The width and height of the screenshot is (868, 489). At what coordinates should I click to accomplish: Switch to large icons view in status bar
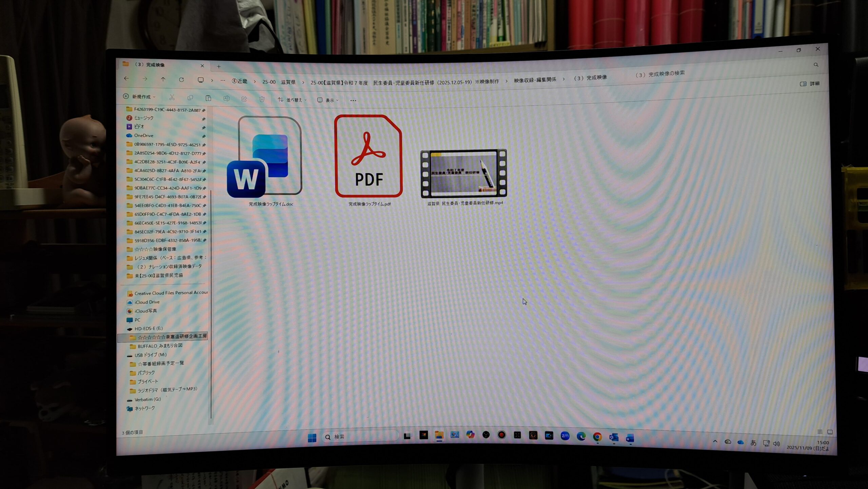(830, 432)
